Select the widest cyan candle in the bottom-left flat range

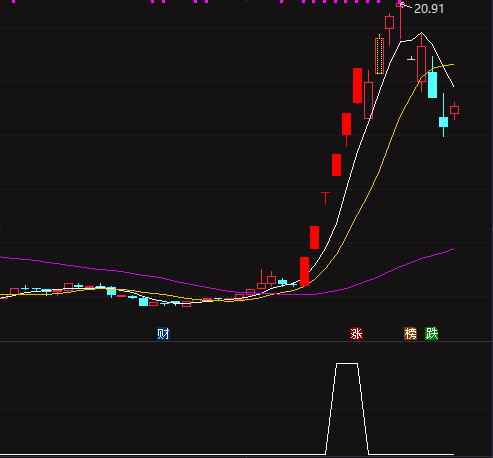pyautogui.click(x=143, y=302)
